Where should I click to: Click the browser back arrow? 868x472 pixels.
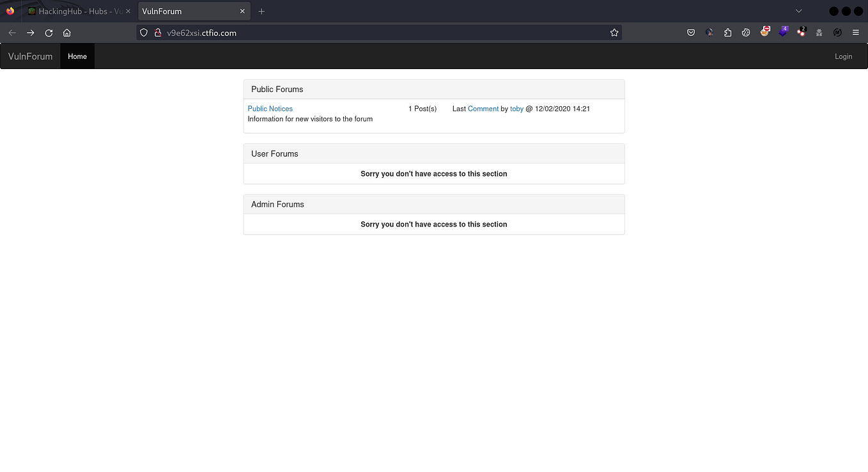coord(12,32)
